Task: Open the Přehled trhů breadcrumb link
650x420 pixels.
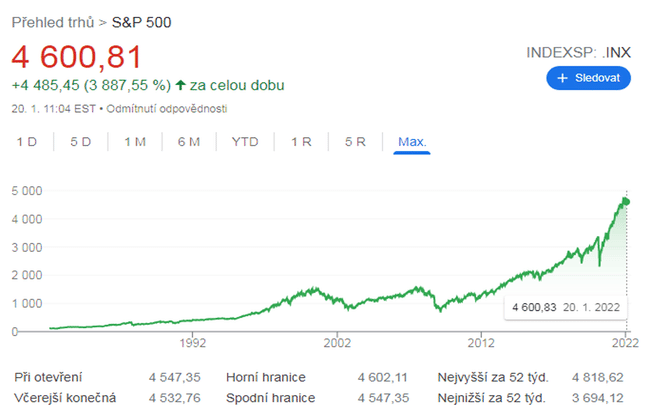Action: 53,21
